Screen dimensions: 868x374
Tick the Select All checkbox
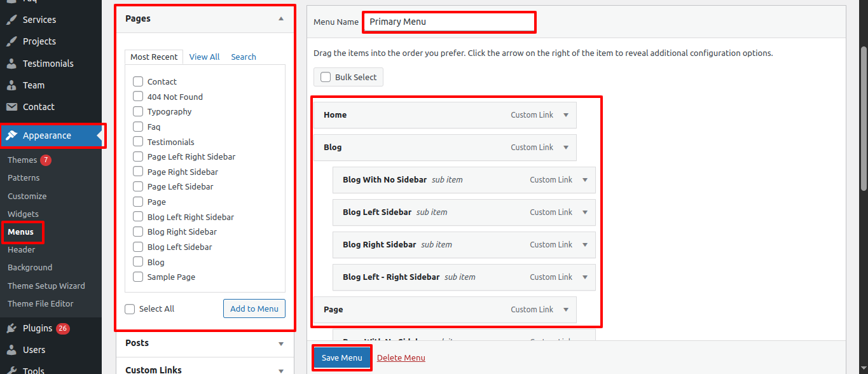130,309
